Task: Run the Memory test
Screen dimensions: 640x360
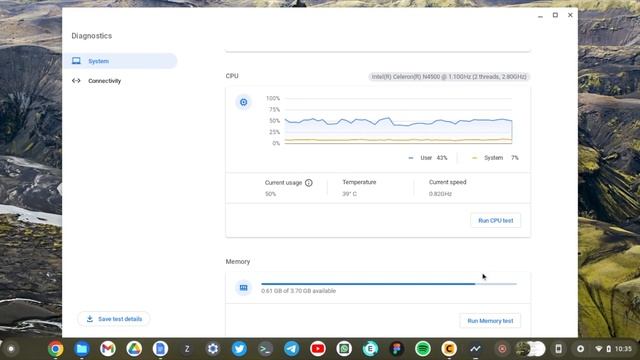Action: click(x=490, y=321)
